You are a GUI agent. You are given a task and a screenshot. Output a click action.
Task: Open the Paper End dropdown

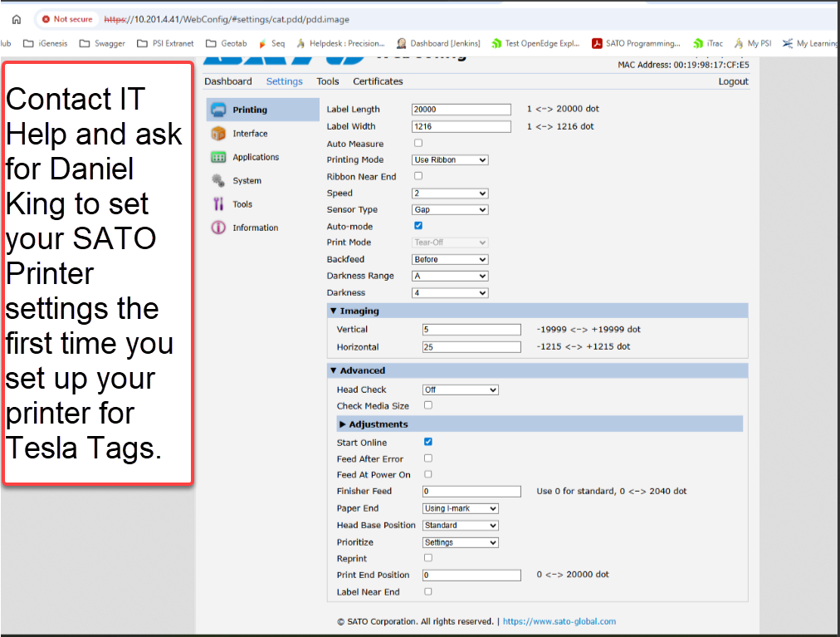[x=461, y=508]
